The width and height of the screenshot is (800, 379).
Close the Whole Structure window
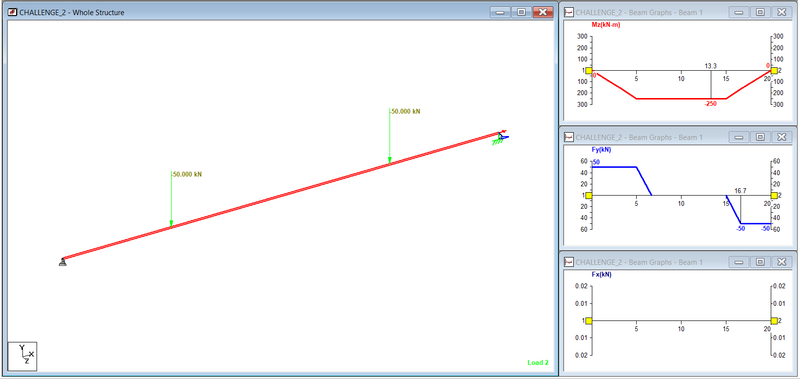(x=543, y=12)
